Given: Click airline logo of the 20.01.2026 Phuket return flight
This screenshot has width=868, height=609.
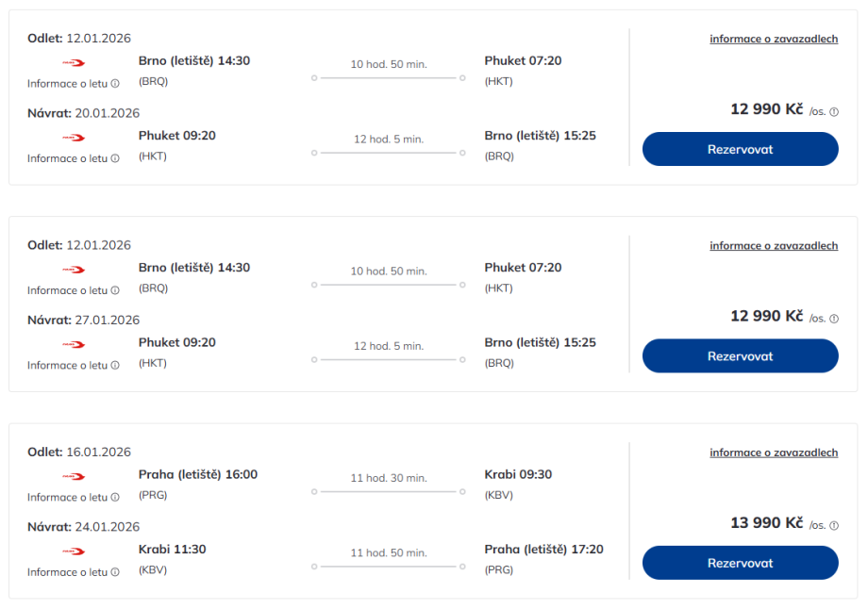Looking at the screenshot, I should click(x=73, y=138).
